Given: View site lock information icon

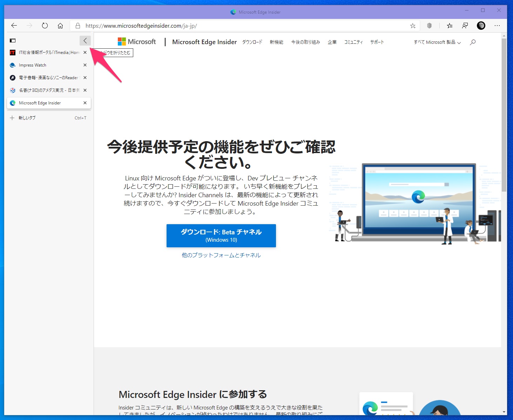Looking at the screenshot, I should tap(78, 26).
